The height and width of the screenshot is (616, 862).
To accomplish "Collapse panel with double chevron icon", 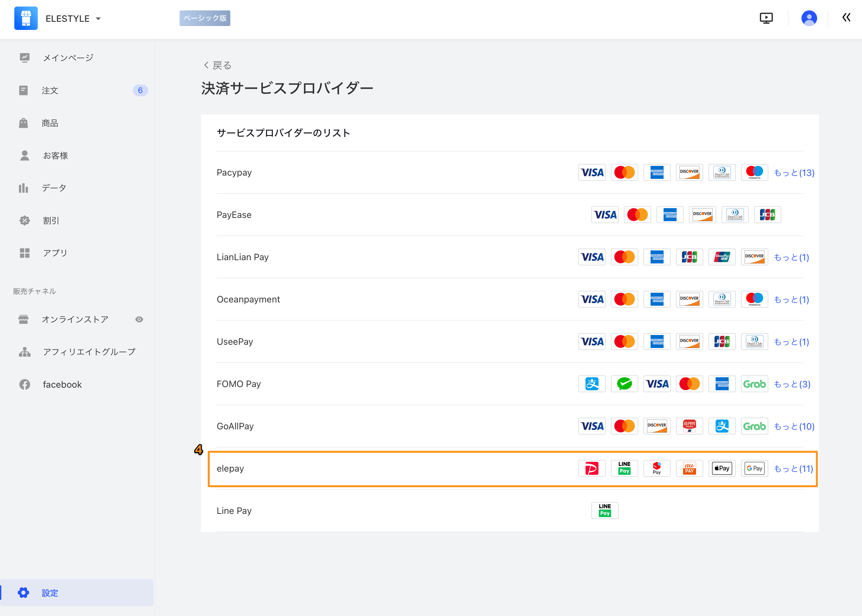I will [846, 18].
